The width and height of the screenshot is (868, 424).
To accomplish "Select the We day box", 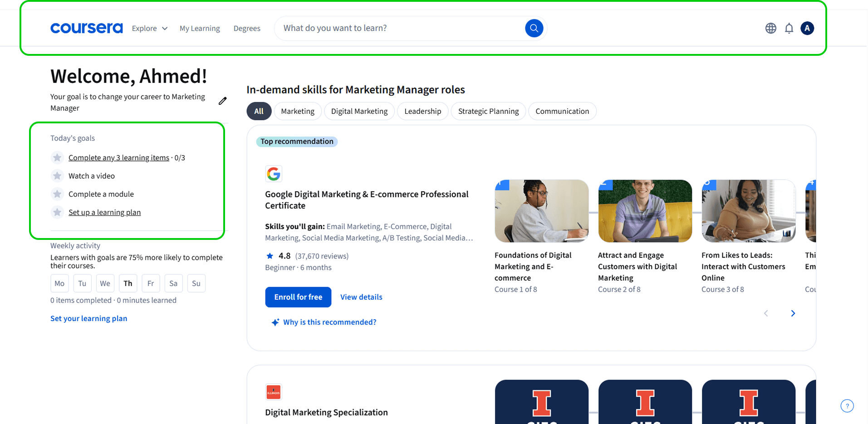I will (105, 283).
